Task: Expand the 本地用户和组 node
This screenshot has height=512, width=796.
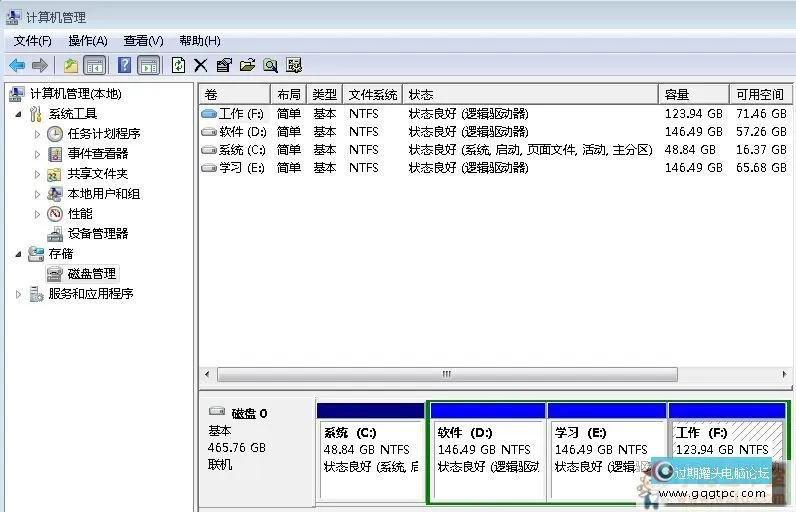Action: click(37, 194)
